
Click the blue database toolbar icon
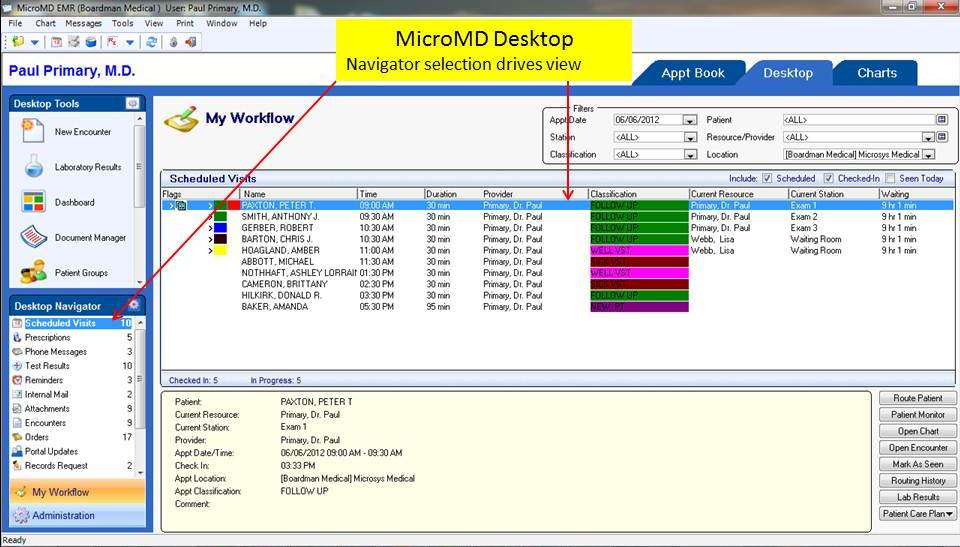click(91, 42)
